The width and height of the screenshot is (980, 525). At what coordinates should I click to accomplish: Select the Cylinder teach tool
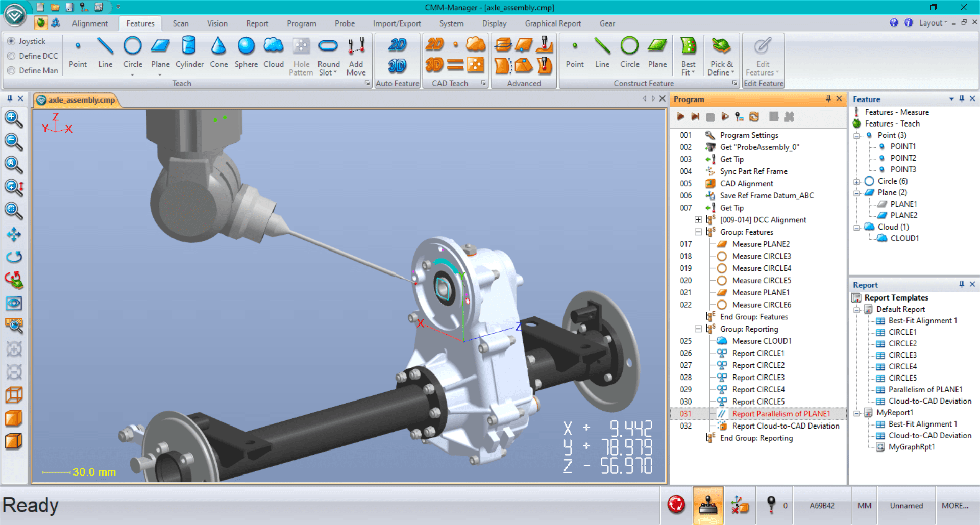[189, 53]
